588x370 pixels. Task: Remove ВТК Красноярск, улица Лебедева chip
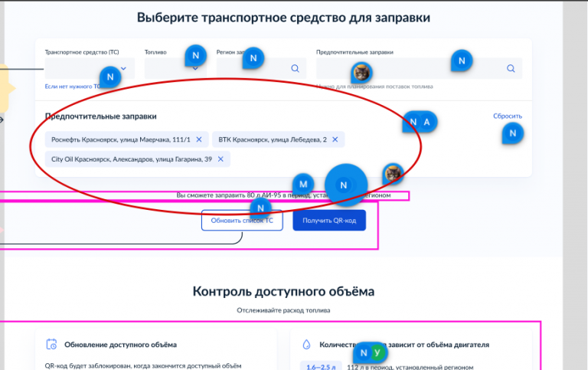335,139
